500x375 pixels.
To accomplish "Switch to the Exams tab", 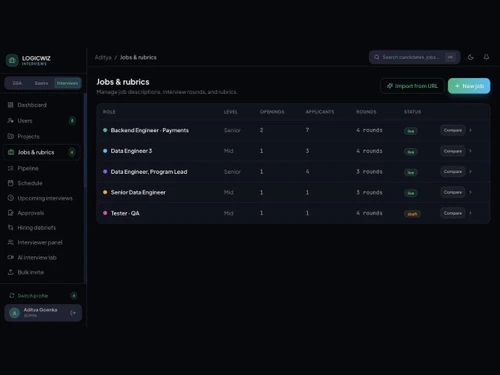I will click(41, 83).
